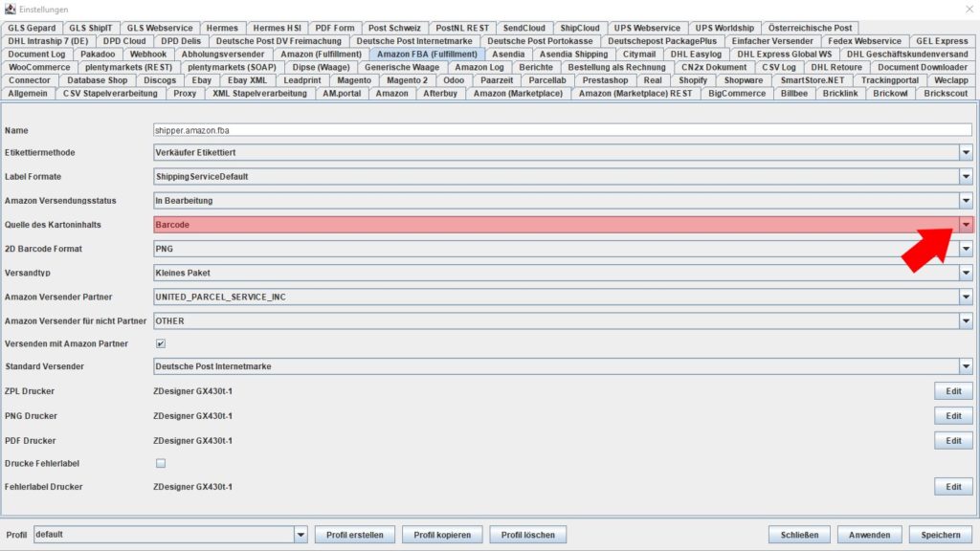Image resolution: width=980 pixels, height=551 pixels.
Task: Open Quelle des Kartoninhalts dropdown arrow
Action: [966, 224]
